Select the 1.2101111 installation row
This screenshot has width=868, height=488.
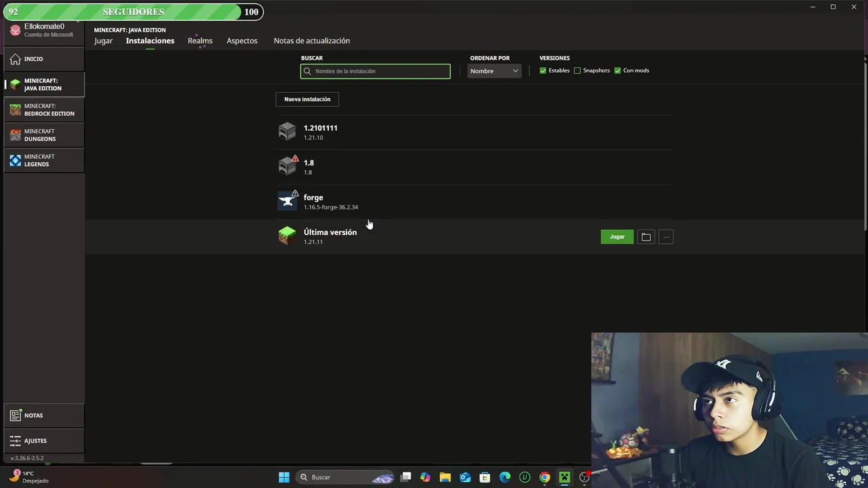(475, 132)
